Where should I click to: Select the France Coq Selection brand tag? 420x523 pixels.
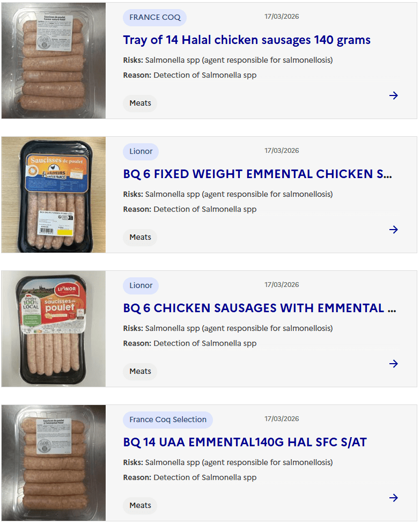tap(168, 419)
